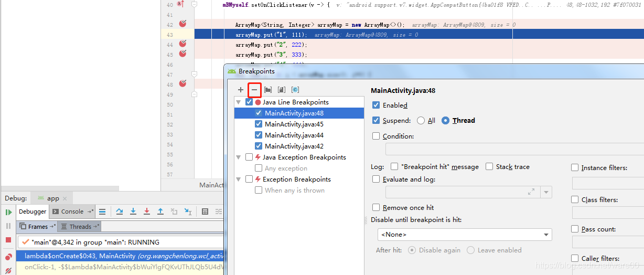Viewport: 644px width, 275px height.
Task: Uncheck MainActivity.java:45 breakpoint checkbox
Action: point(258,124)
